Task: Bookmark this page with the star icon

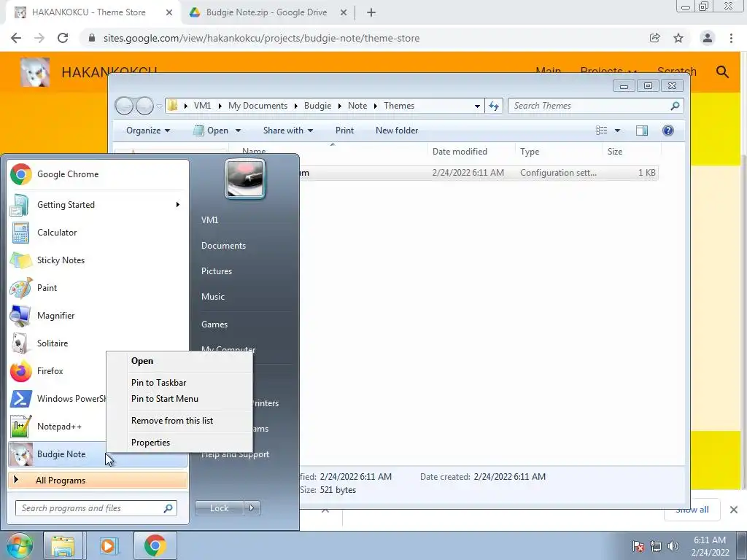Action: [x=678, y=38]
